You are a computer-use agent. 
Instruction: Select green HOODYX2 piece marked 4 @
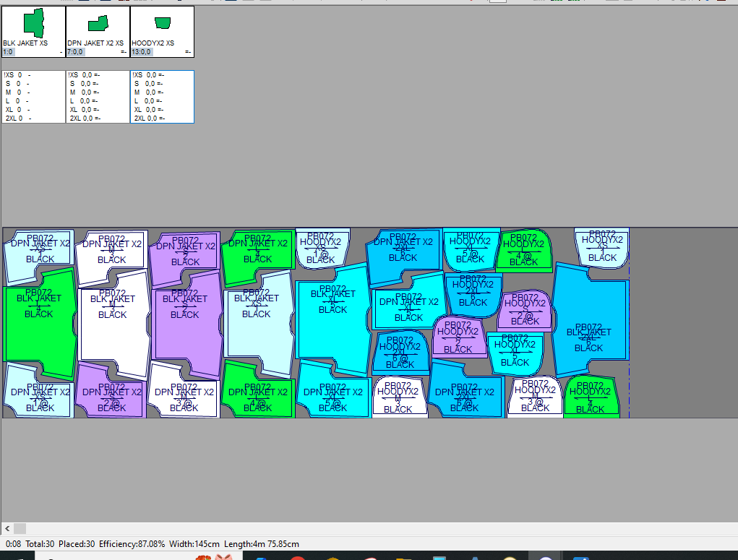[x=524, y=249]
